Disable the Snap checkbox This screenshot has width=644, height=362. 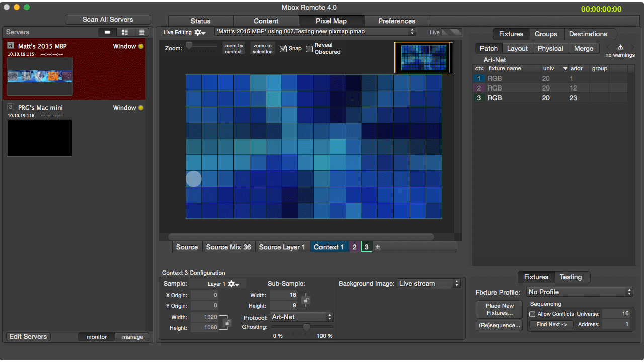283,49
